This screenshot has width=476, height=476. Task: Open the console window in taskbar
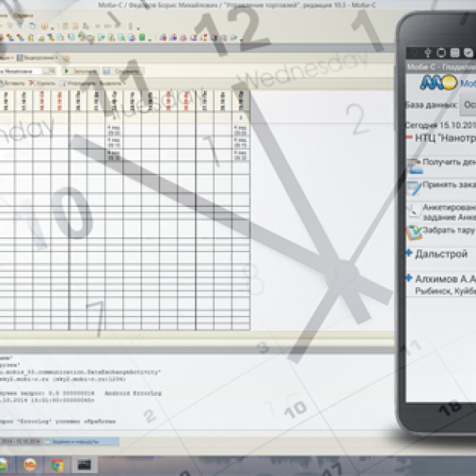tap(83, 464)
